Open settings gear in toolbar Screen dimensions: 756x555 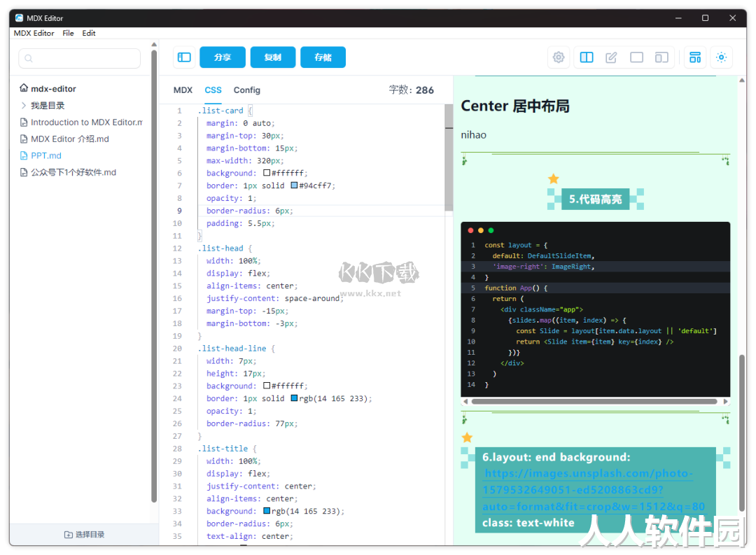pyautogui.click(x=559, y=57)
